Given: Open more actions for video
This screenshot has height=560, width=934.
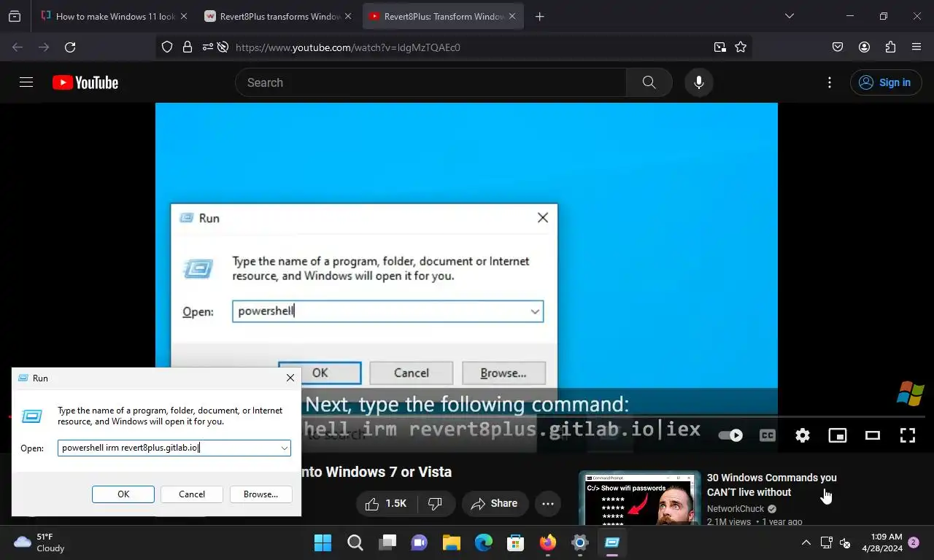Looking at the screenshot, I should click(x=547, y=503).
